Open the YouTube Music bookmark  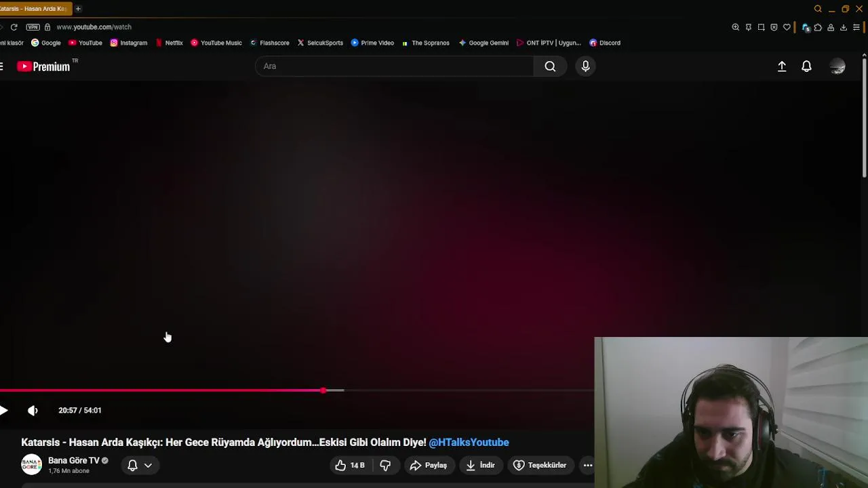pos(216,43)
